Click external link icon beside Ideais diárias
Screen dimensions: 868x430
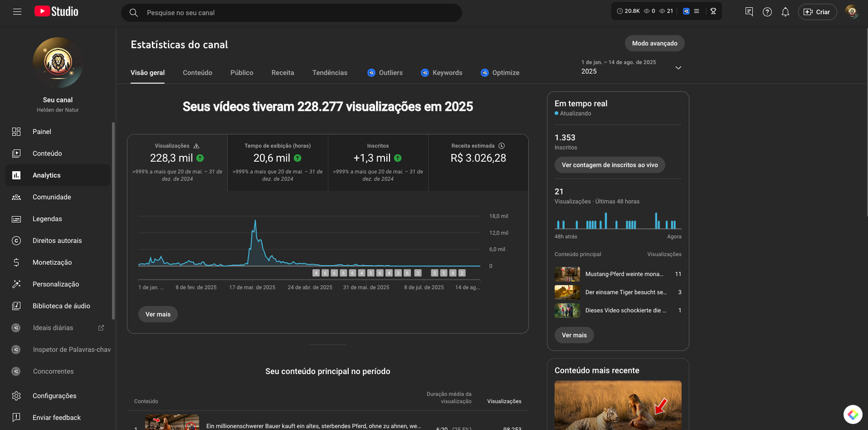pyautogui.click(x=101, y=328)
